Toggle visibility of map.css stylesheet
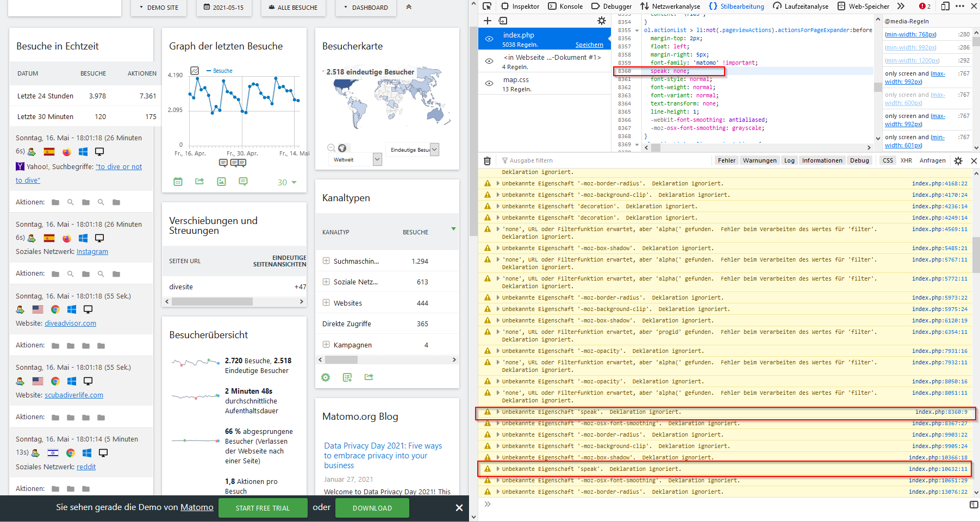The image size is (980, 522). (x=489, y=84)
